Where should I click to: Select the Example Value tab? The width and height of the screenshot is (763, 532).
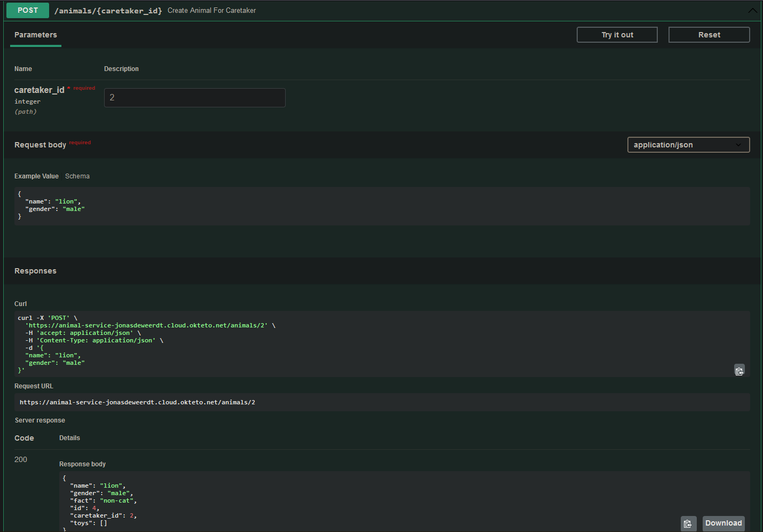36,176
